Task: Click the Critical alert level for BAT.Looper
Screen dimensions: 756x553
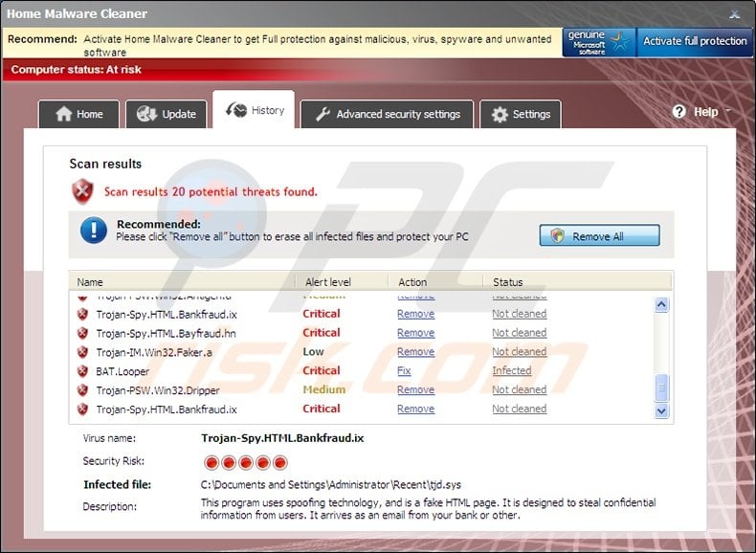Action: (322, 371)
